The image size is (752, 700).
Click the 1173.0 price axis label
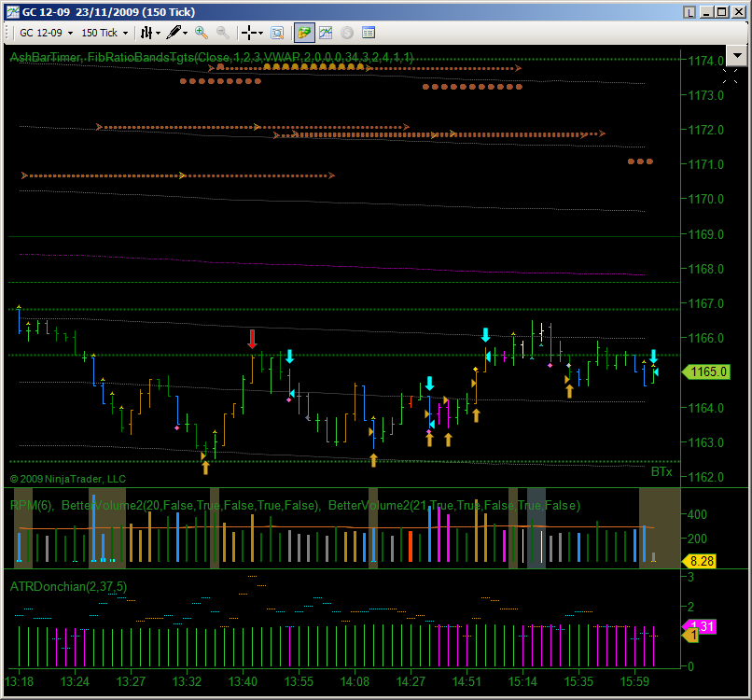tap(705, 95)
